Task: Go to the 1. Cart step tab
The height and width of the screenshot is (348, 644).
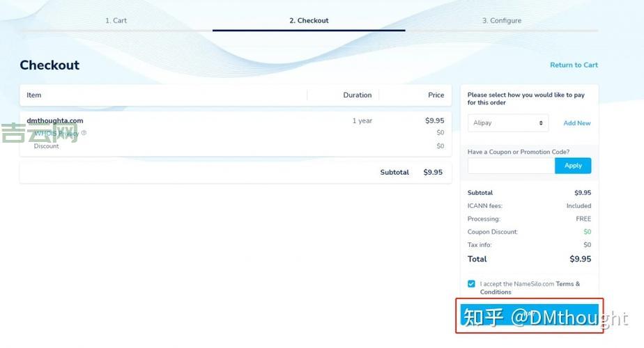Action: (116, 21)
